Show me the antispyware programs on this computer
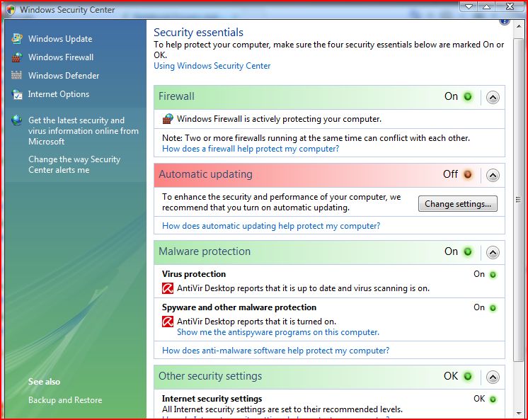This screenshot has height=420, width=528. (x=278, y=332)
